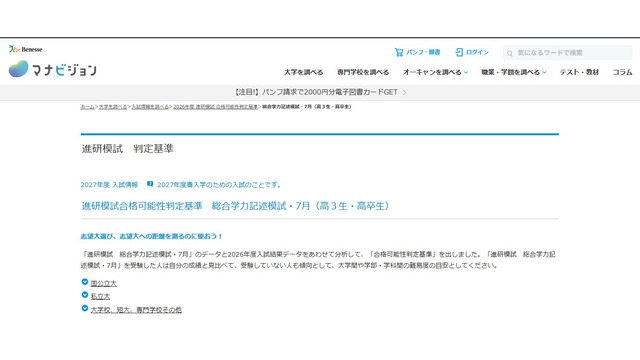Expand 職業・学問を調べる dropdown
Viewport: 640px width, 360px height.
[x=513, y=72]
